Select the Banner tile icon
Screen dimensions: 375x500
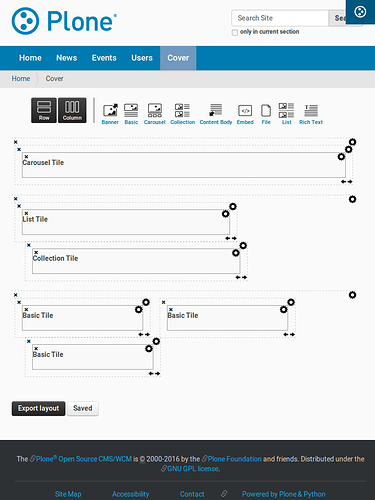point(110,114)
